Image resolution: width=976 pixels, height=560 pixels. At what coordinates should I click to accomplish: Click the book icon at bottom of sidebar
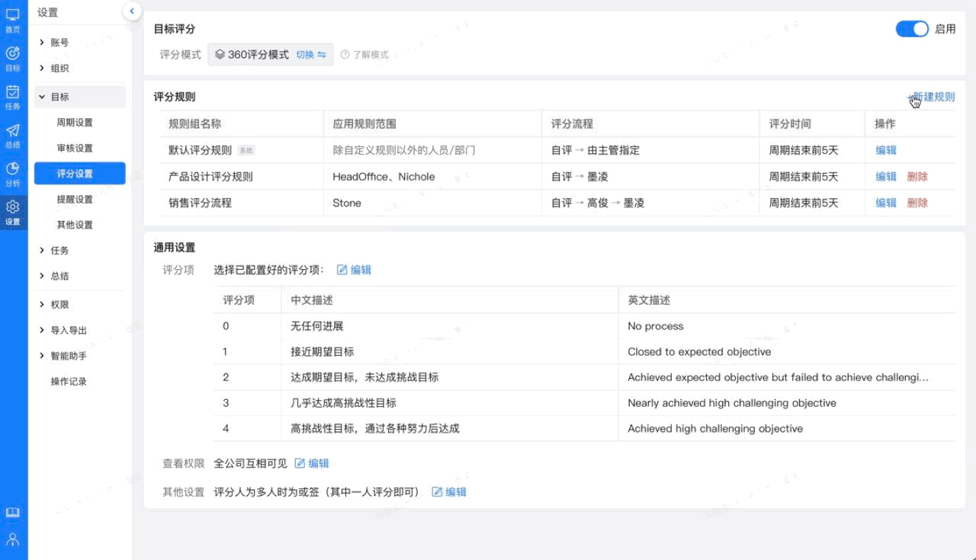click(x=13, y=513)
